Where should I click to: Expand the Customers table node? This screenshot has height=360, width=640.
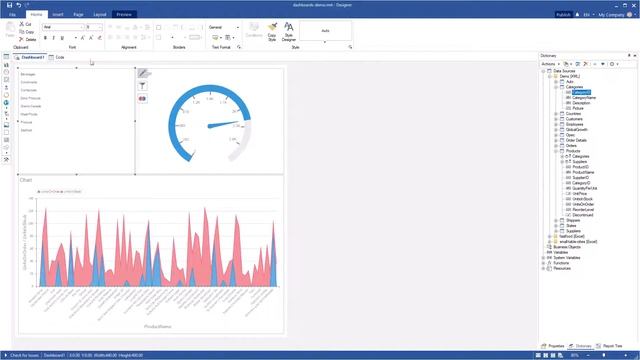coord(556,119)
